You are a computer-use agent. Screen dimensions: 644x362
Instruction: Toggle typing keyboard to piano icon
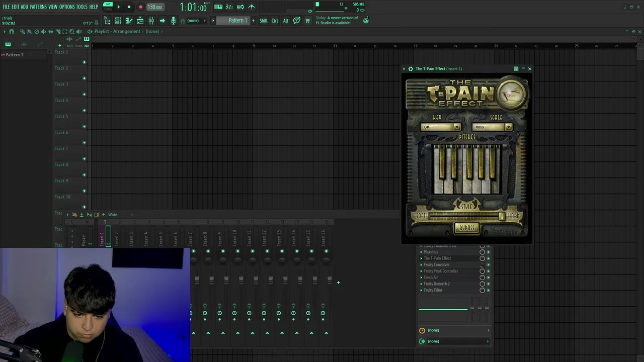[218, 7]
